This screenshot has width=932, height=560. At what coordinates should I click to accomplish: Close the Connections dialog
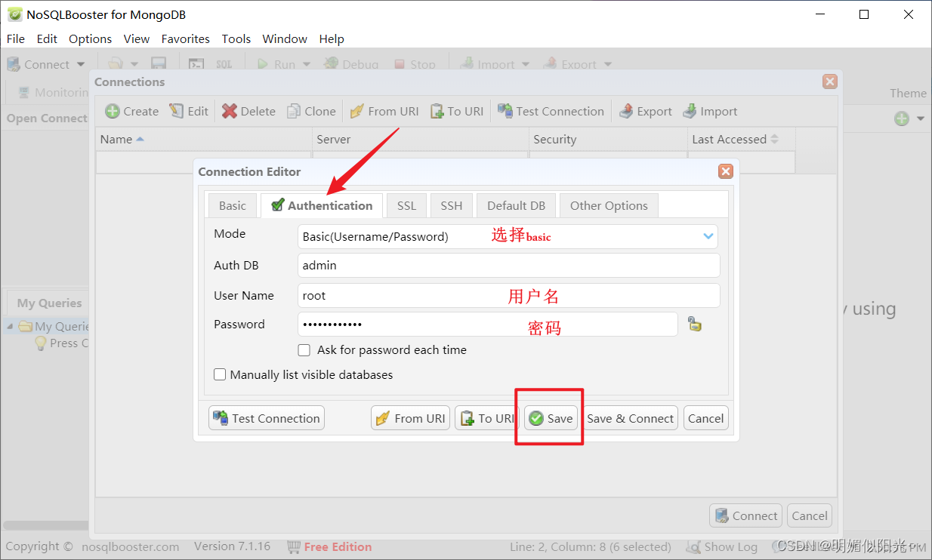(830, 82)
